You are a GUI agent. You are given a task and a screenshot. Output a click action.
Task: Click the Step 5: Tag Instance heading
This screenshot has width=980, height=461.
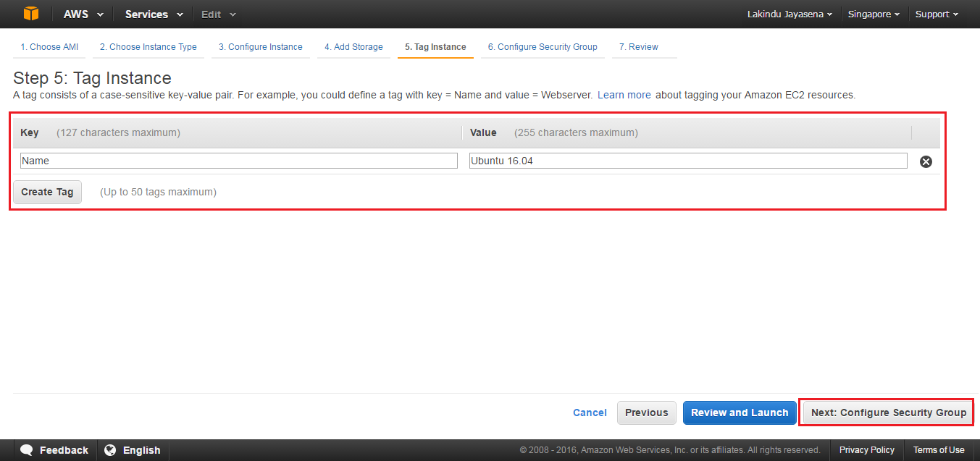(x=93, y=78)
